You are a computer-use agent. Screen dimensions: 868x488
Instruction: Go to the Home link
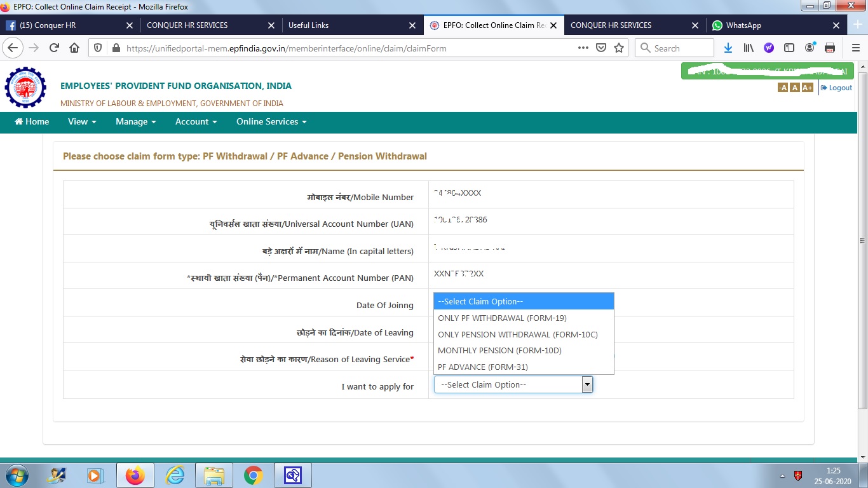click(x=32, y=121)
